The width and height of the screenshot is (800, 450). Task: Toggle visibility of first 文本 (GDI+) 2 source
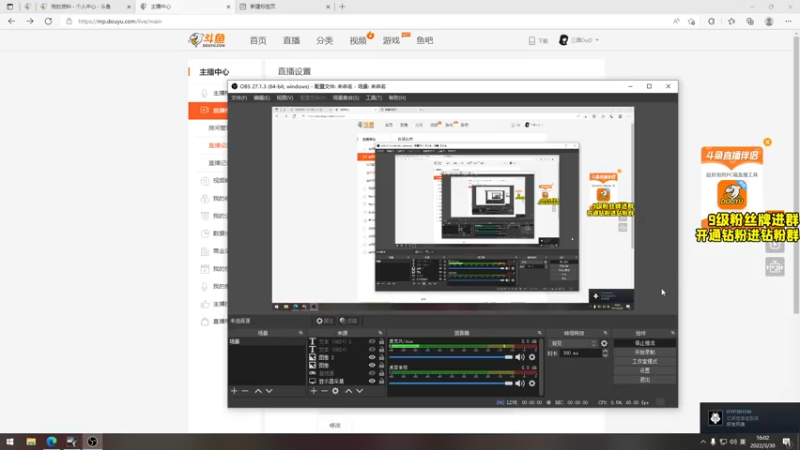click(372, 341)
